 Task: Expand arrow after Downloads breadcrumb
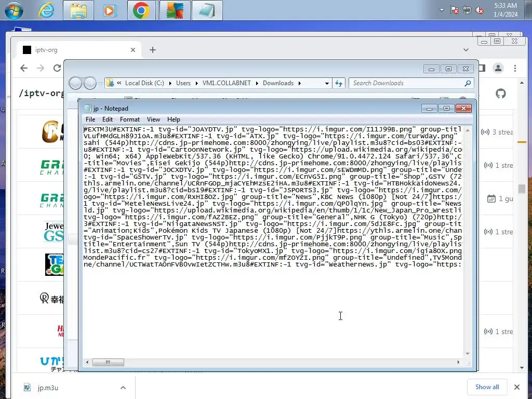300,83
